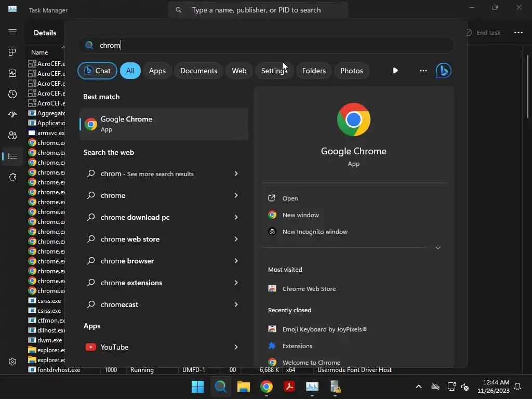
Task: Open Bing Chat filter chip
Action: point(97,71)
